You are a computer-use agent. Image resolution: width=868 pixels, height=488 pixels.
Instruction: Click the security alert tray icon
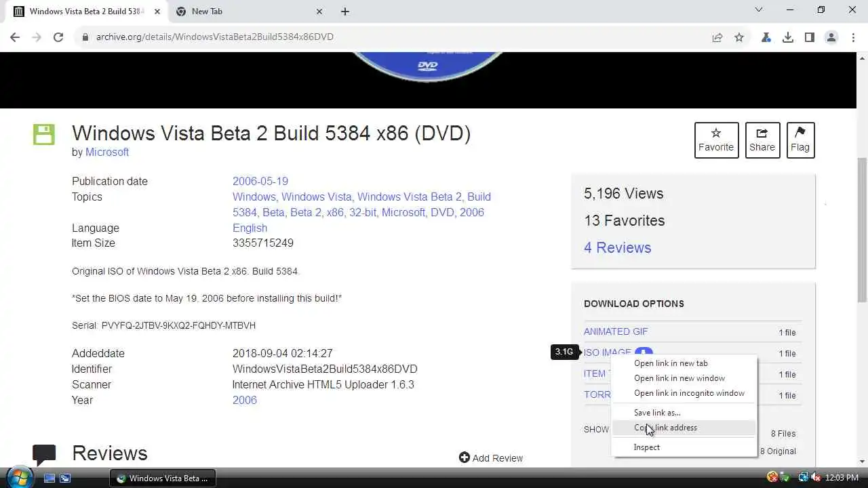click(x=772, y=478)
